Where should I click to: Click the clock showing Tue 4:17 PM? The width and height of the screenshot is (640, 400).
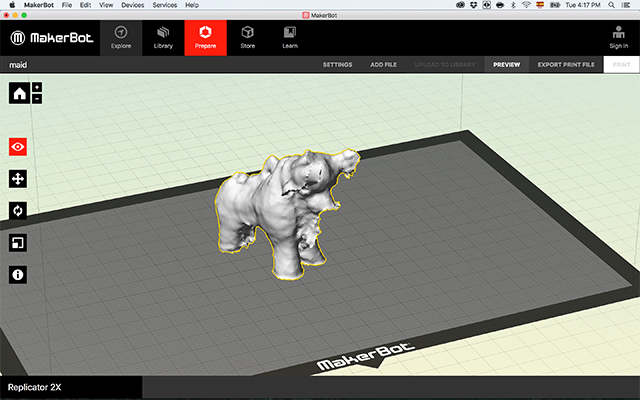pyautogui.click(x=583, y=5)
